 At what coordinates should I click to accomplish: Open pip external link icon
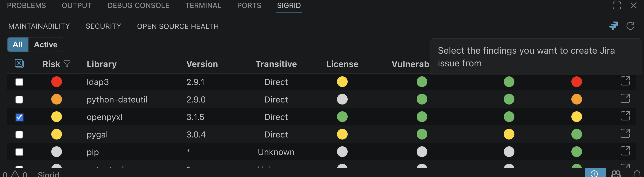point(625,151)
